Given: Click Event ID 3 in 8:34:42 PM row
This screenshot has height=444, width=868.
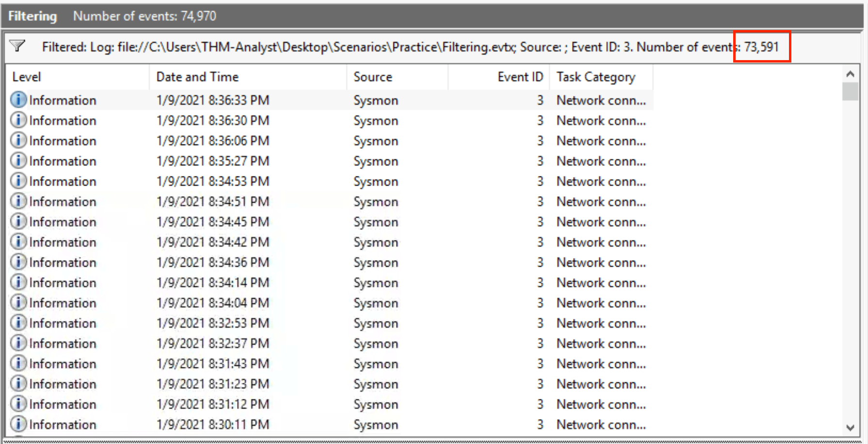Looking at the screenshot, I should 540,242.
